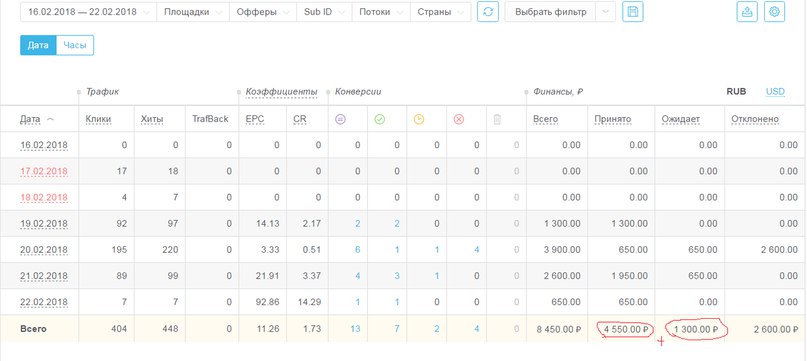The width and height of the screenshot is (807, 361).
Task: Open the Офферы filter menu
Action: (x=263, y=12)
